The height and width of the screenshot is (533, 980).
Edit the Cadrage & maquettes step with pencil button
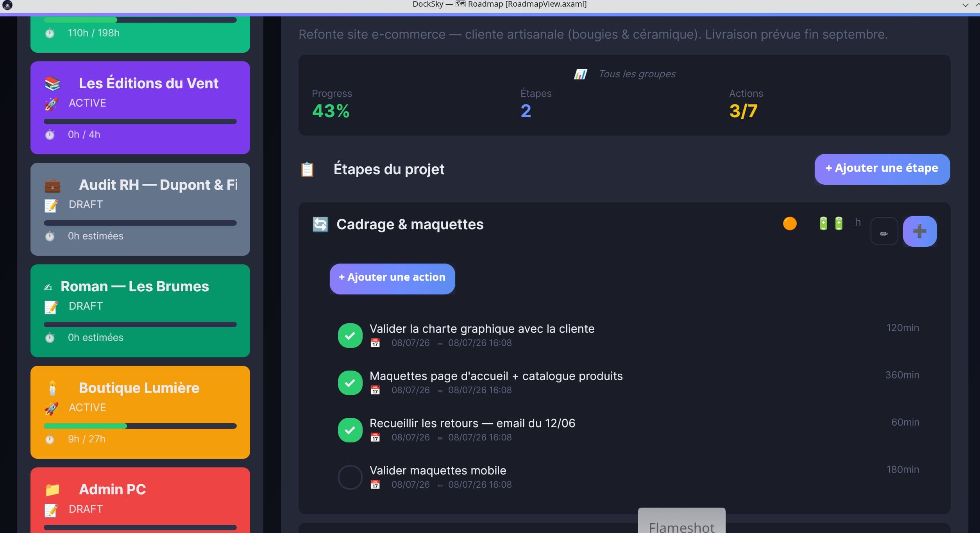[x=884, y=232]
